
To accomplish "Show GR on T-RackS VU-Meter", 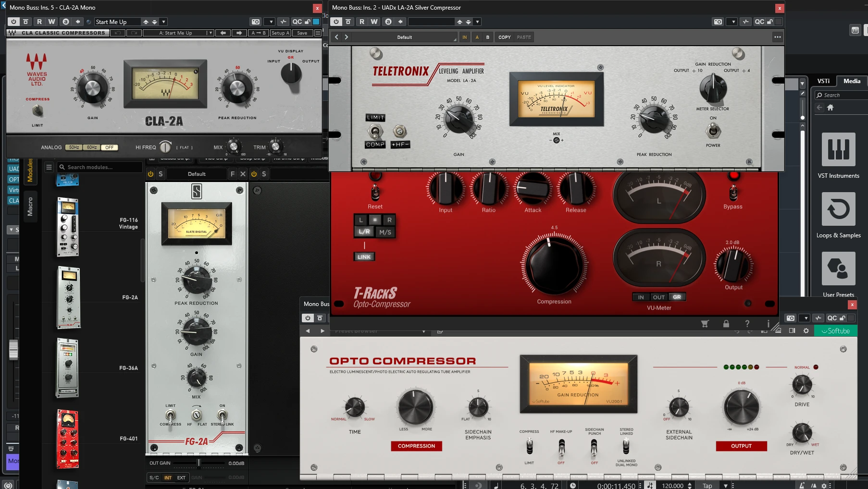I will coord(677,297).
